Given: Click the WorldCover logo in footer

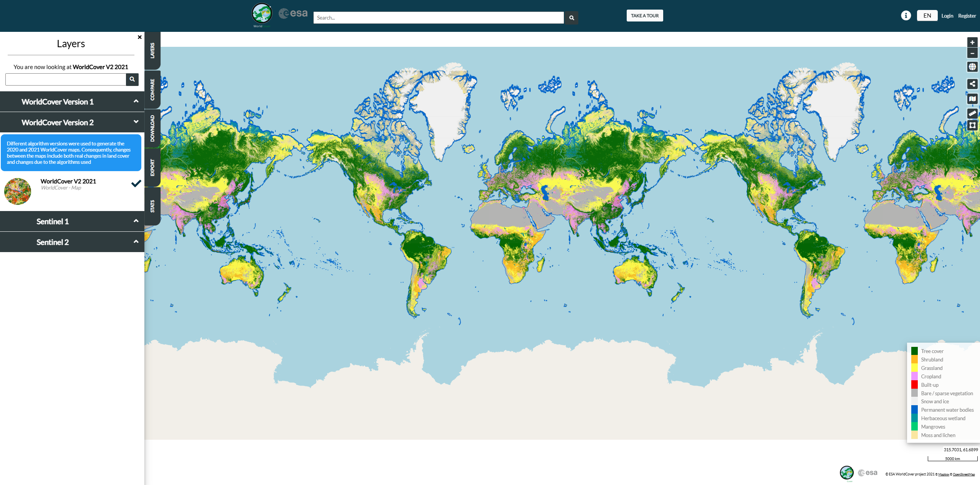Looking at the screenshot, I should click(x=846, y=473).
